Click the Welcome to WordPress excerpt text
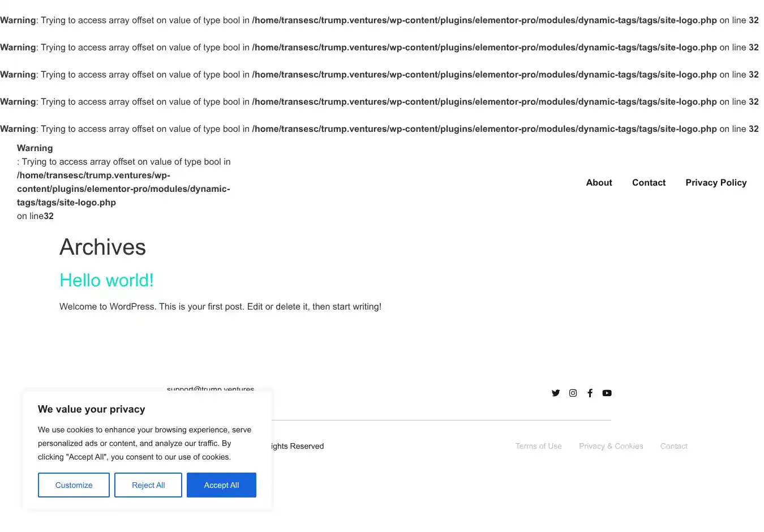 point(220,306)
